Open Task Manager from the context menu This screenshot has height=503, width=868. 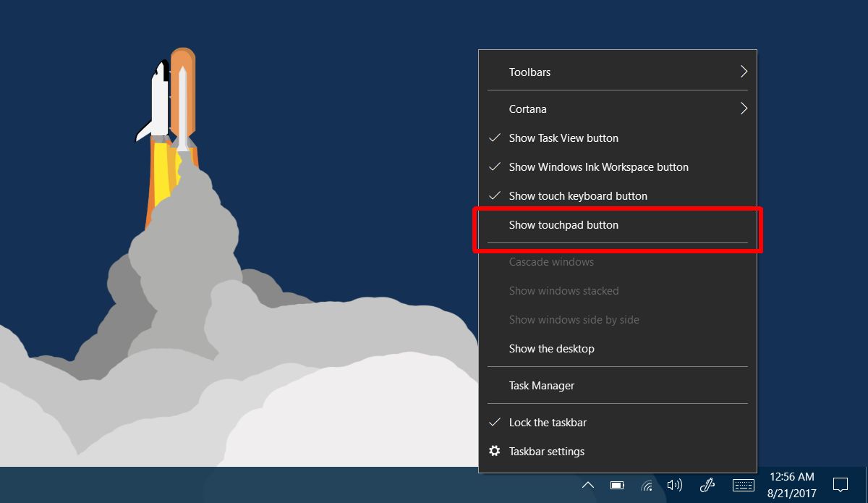pos(618,386)
